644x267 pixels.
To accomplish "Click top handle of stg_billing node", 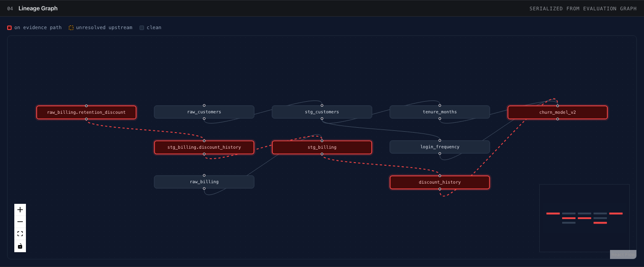I will [322, 141].
